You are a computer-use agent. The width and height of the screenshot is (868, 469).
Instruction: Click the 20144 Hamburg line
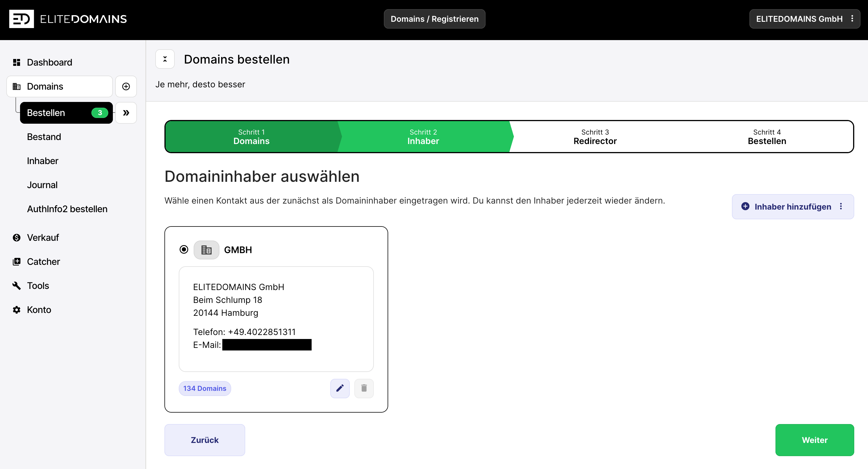[x=225, y=313]
